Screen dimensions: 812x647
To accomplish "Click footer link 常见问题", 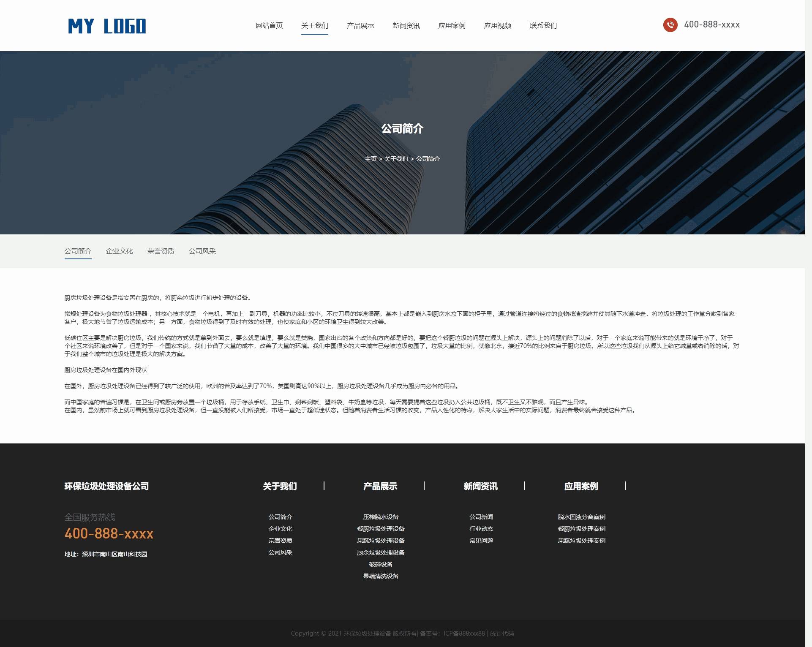I will [x=481, y=541].
